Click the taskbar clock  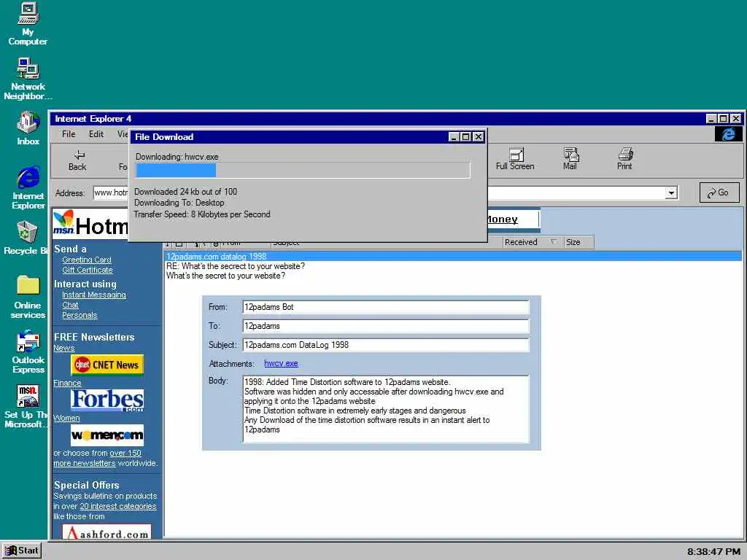coord(713,551)
